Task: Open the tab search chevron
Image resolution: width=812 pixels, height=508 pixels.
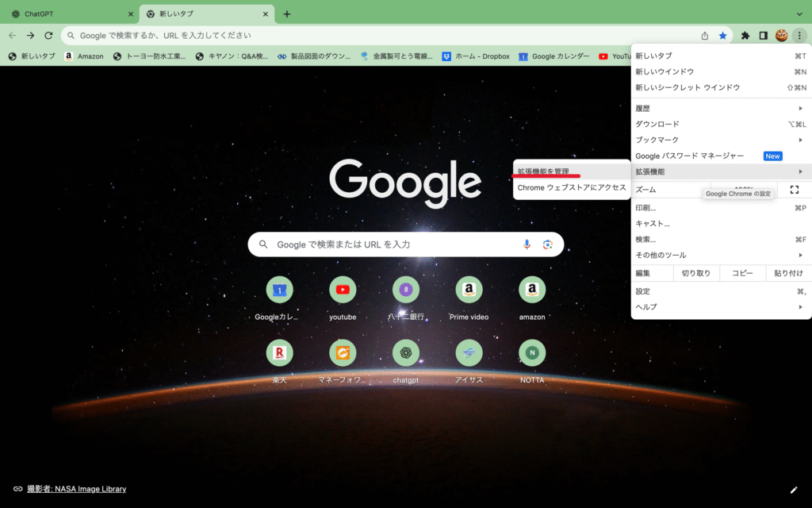Action: pos(799,14)
